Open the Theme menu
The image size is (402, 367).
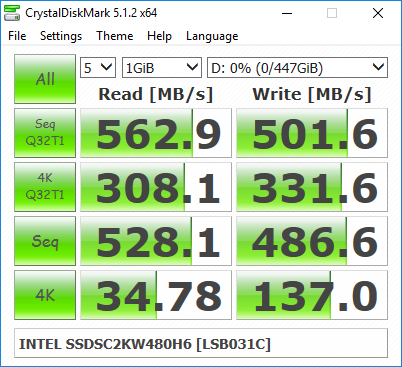click(x=115, y=36)
